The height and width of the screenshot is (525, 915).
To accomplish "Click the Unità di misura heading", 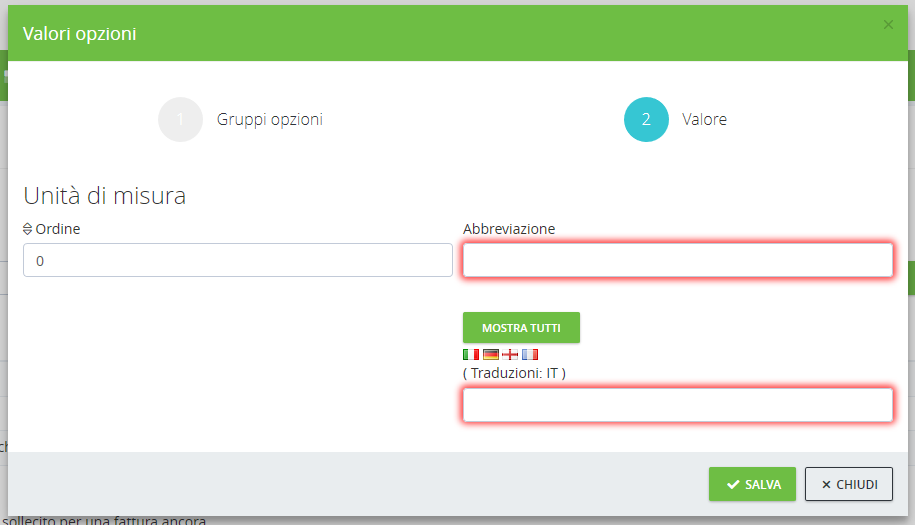I will 105,195.
